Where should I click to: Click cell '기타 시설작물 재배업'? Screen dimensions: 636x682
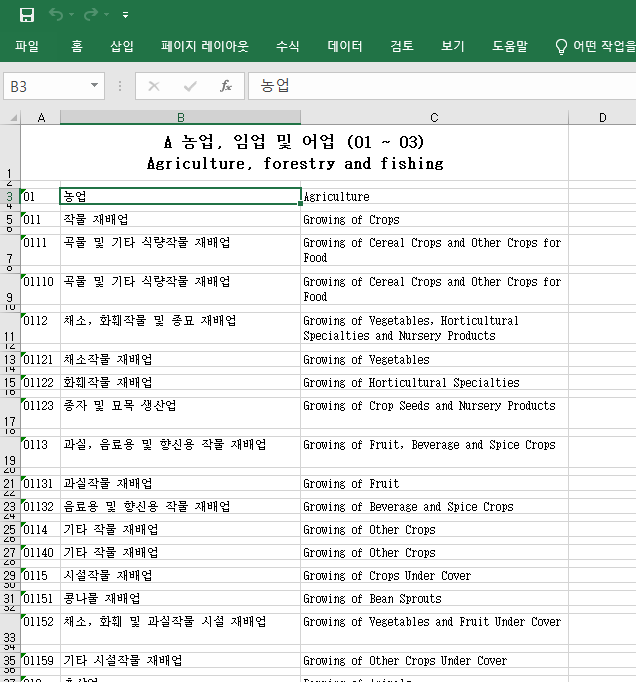tap(181, 660)
